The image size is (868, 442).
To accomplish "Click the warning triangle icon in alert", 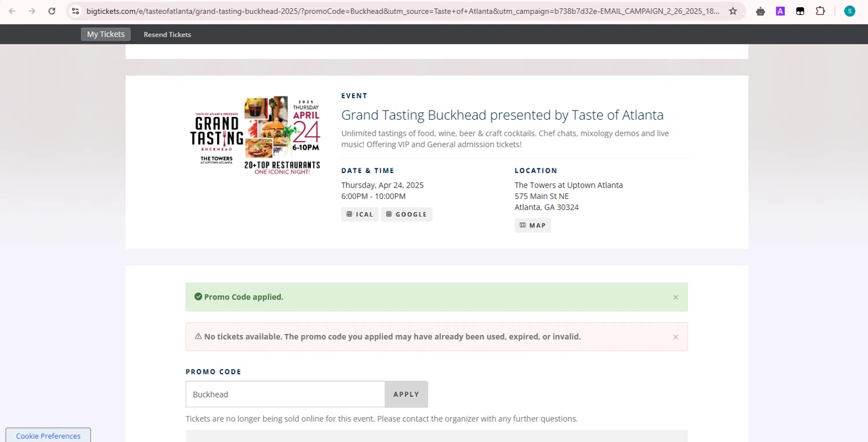I will point(198,336).
